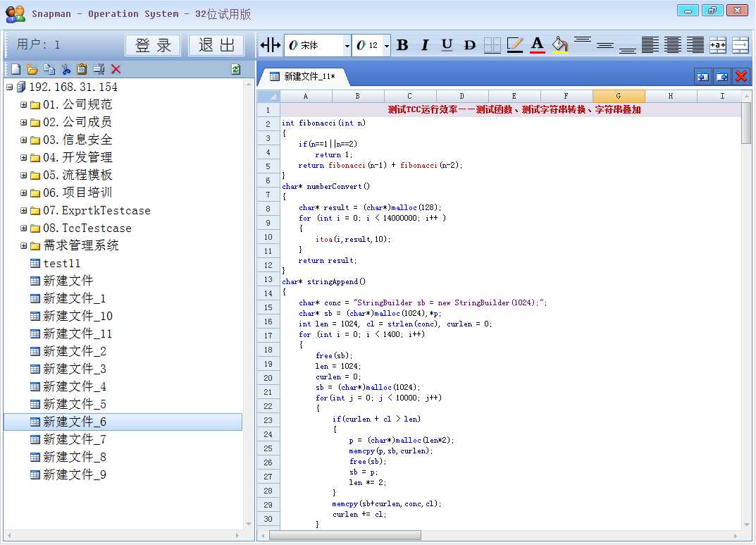Image resolution: width=756 pixels, height=545 pixels.
Task: Choose the red font color A button
Action: pos(537,45)
